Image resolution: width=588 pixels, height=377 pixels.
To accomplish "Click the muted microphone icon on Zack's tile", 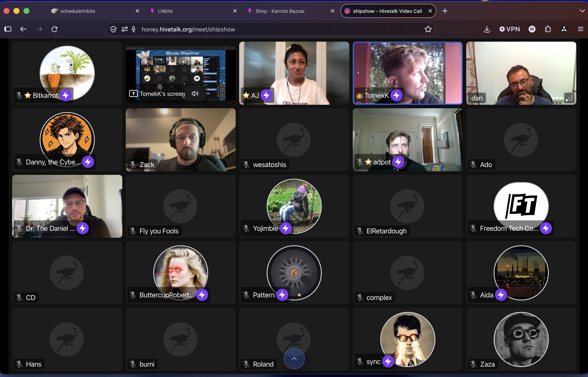I will pos(133,164).
